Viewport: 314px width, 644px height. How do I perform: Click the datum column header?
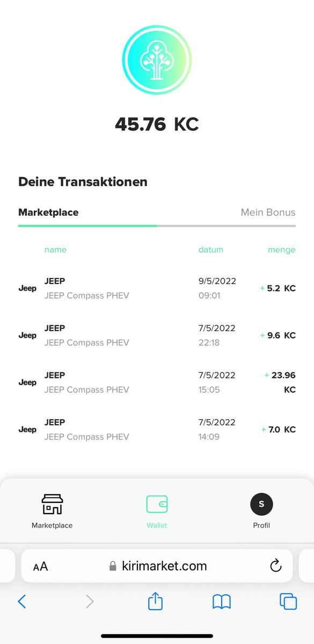tap(211, 250)
